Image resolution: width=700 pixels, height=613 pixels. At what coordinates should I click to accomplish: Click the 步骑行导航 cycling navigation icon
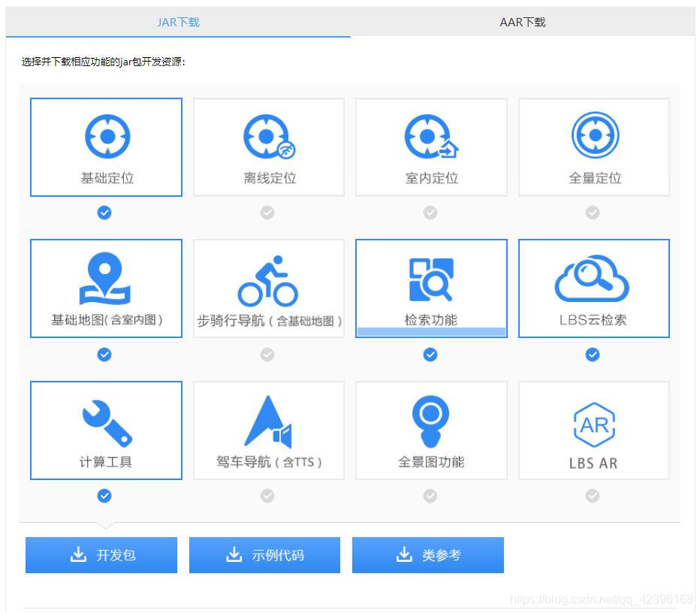coord(268,279)
